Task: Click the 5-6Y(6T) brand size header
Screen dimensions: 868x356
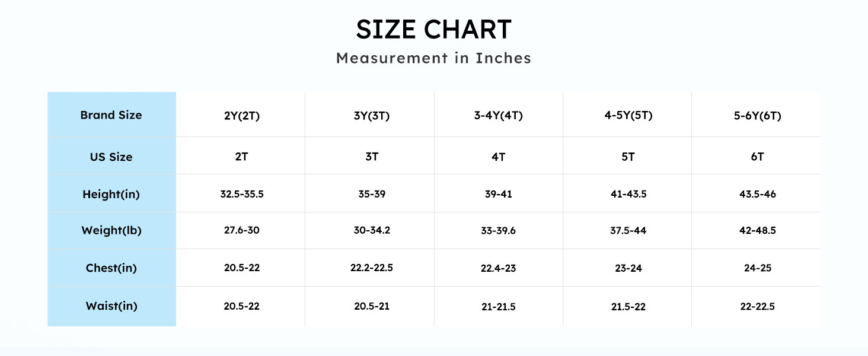Action: (757, 116)
